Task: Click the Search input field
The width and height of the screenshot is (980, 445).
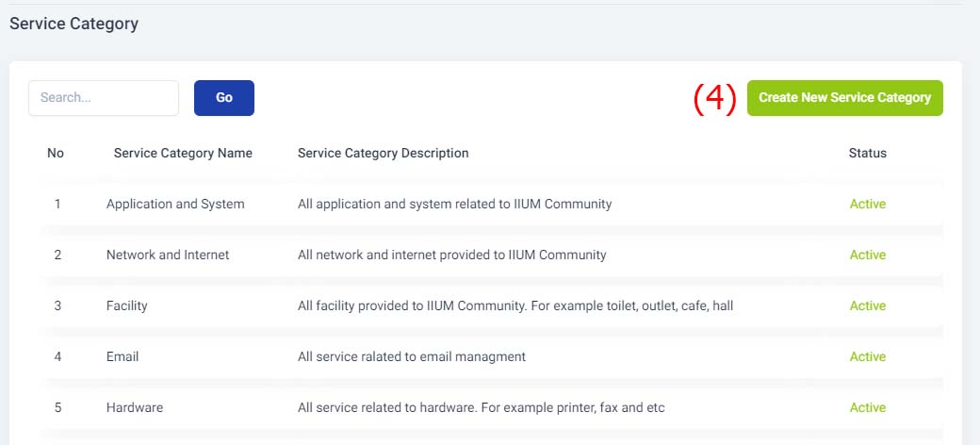Action: tap(104, 98)
